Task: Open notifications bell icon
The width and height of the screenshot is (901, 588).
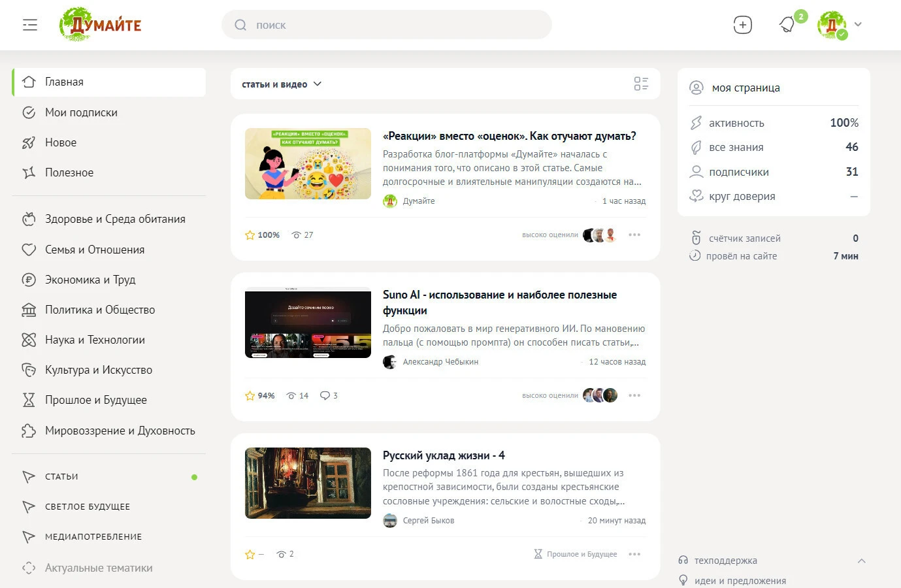Action: point(787,25)
